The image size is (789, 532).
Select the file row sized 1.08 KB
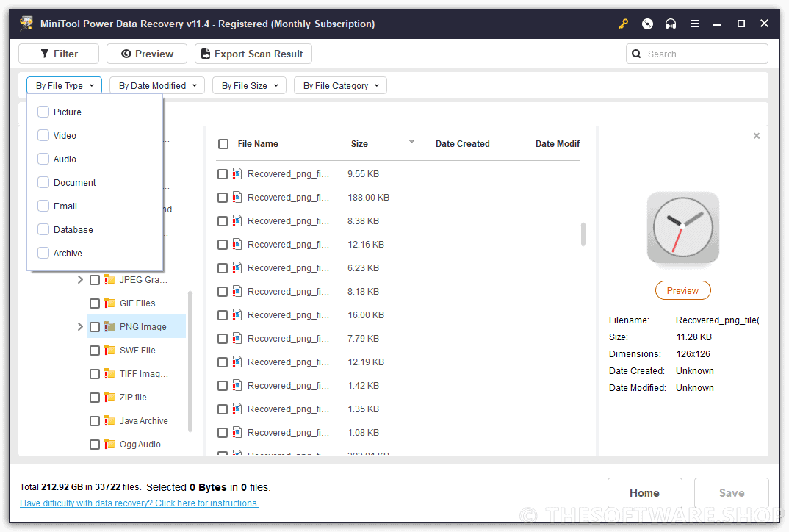tap(398, 432)
